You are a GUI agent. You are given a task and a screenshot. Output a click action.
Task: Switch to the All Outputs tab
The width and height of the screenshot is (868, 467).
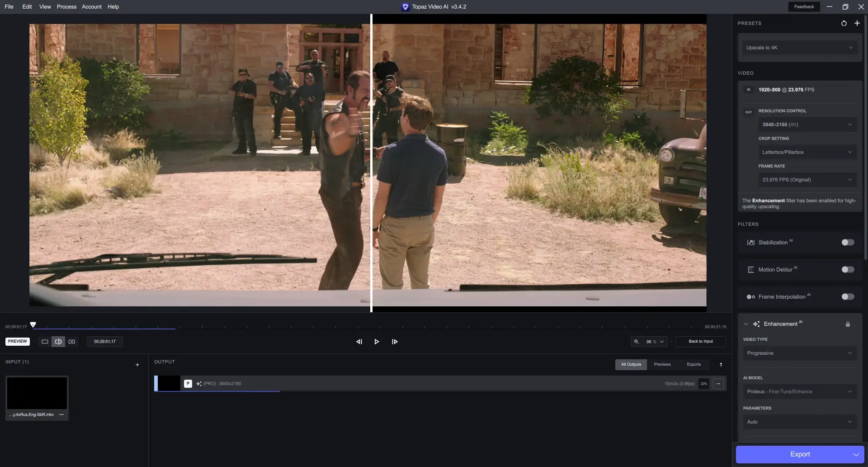tap(631, 364)
